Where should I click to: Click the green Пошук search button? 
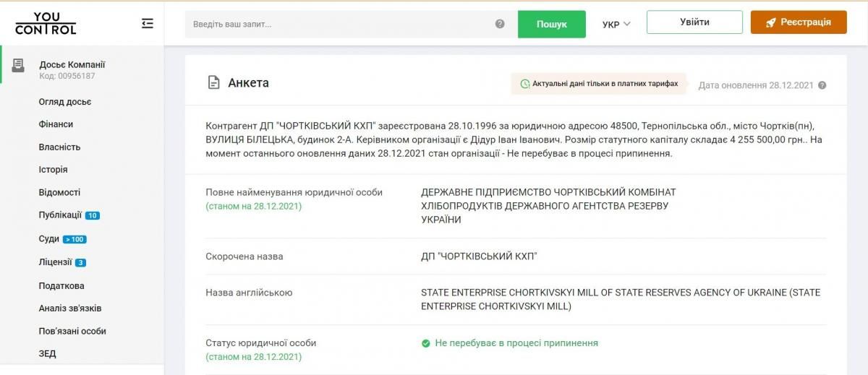[552, 24]
